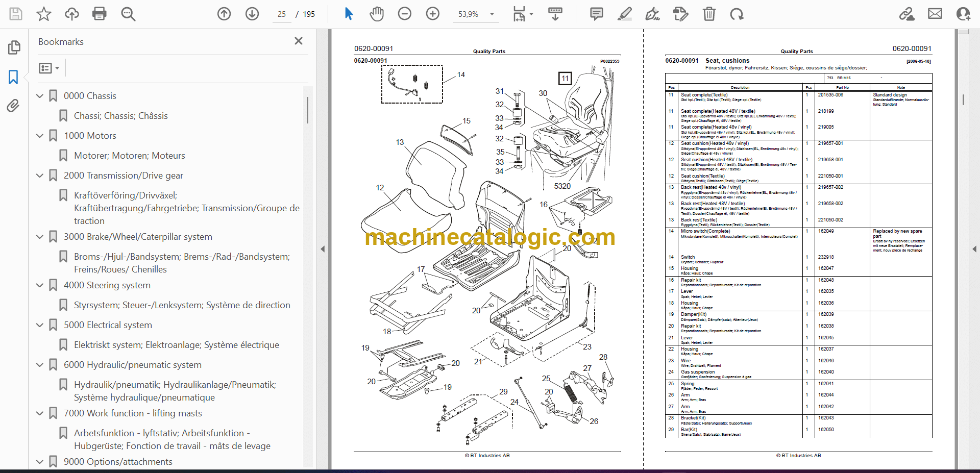Collapse the 0000 Chassis bookmark
The image size is (980, 473).
point(40,96)
